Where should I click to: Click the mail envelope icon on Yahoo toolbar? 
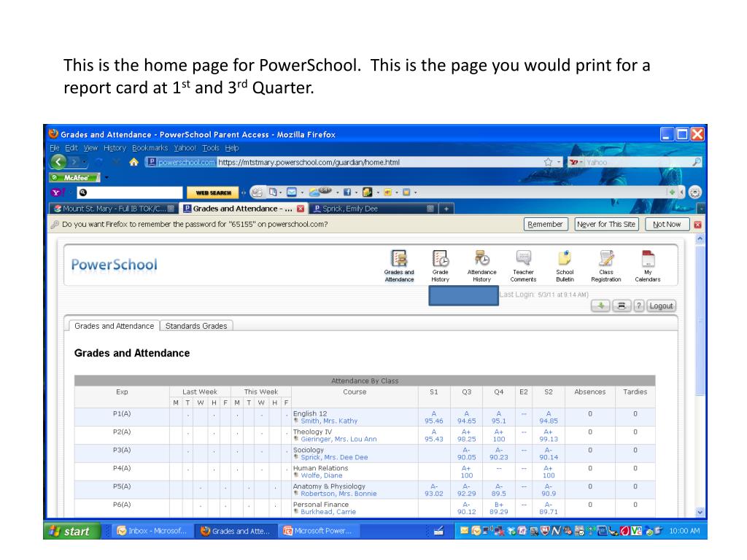(292, 192)
